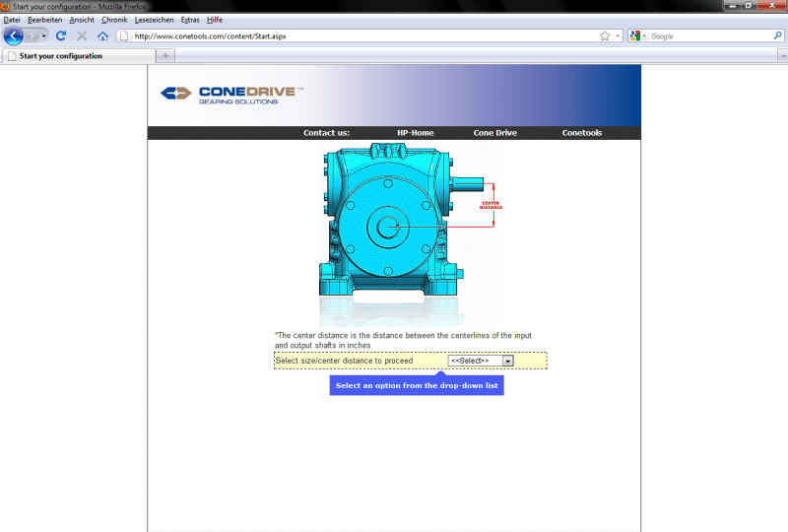788x532 pixels.
Task: Follow the Cone Drive navigation link
Action: [x=495, y=133]
